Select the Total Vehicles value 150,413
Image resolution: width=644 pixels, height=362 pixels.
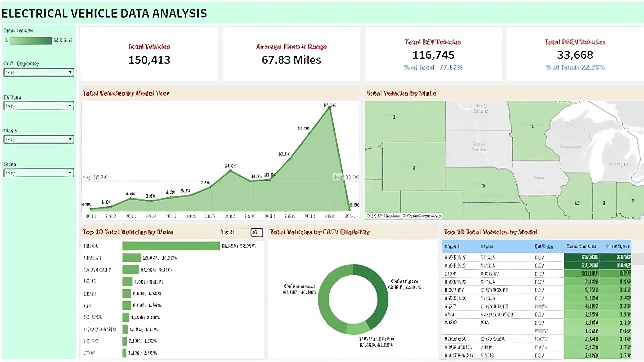(149, 60)
